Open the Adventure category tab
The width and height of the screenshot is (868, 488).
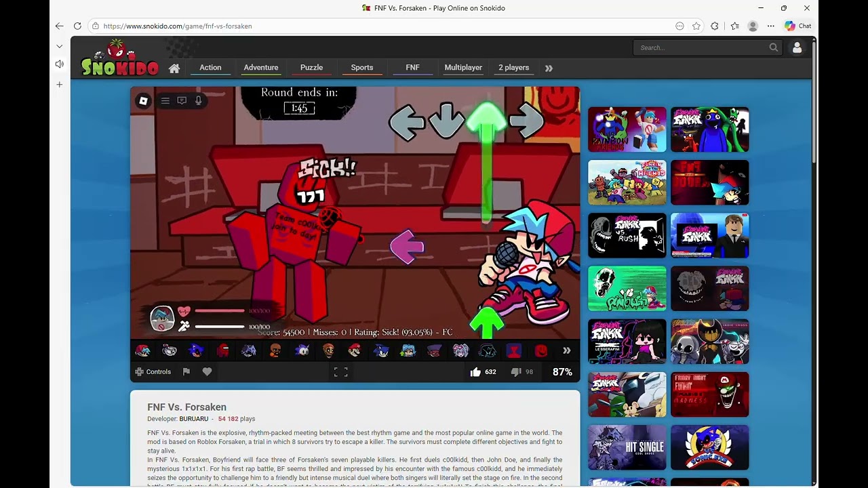coord(261,68)
